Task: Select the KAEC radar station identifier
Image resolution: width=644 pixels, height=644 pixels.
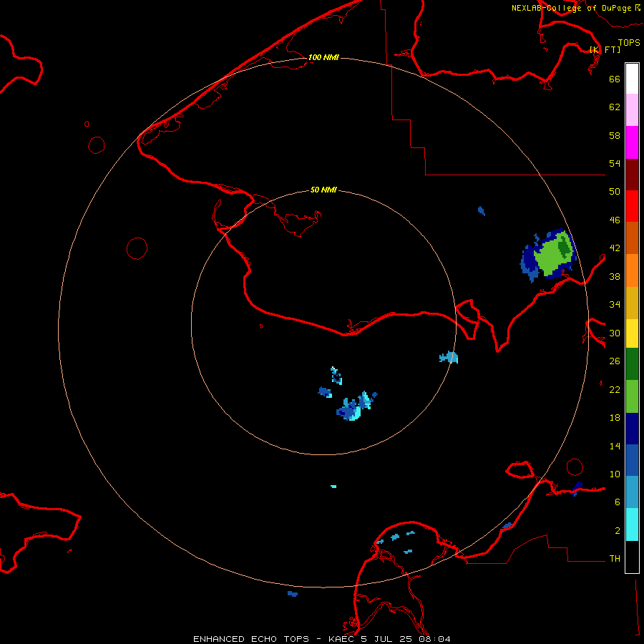Action: coord(343,639)
